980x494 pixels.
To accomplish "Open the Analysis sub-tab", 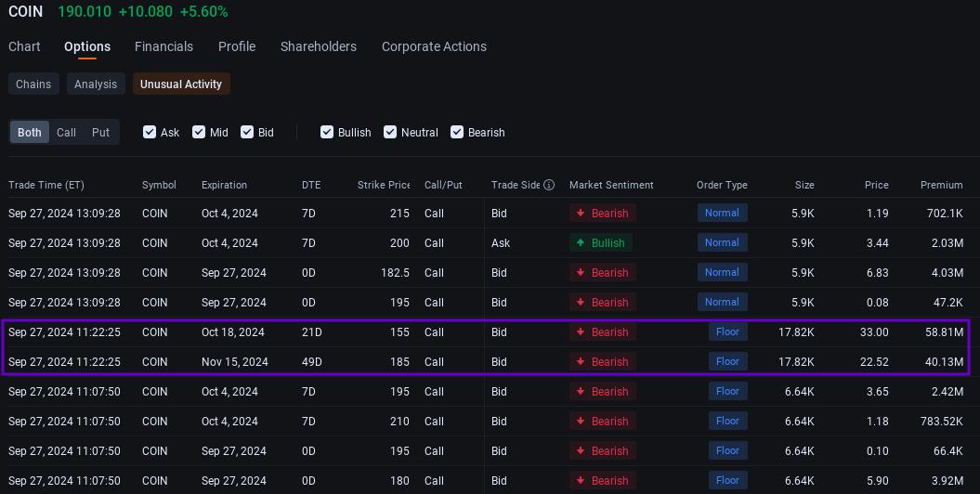I will [96, 84].
